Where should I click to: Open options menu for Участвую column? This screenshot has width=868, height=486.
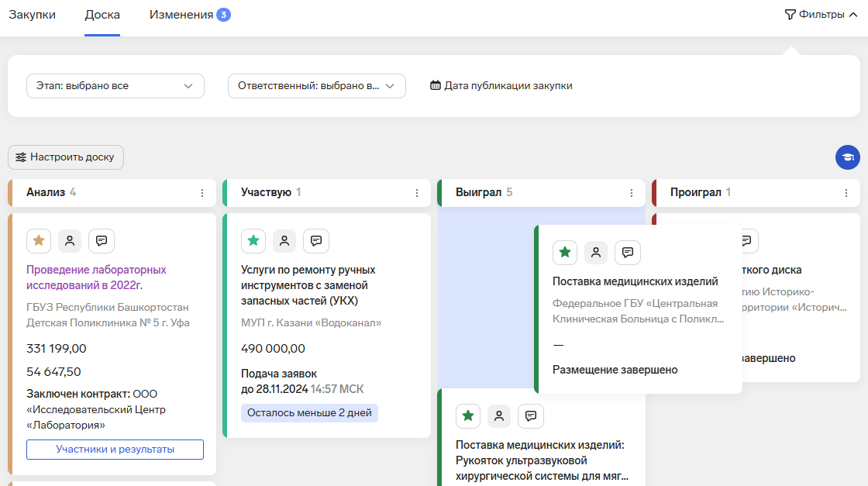[417, 193]
